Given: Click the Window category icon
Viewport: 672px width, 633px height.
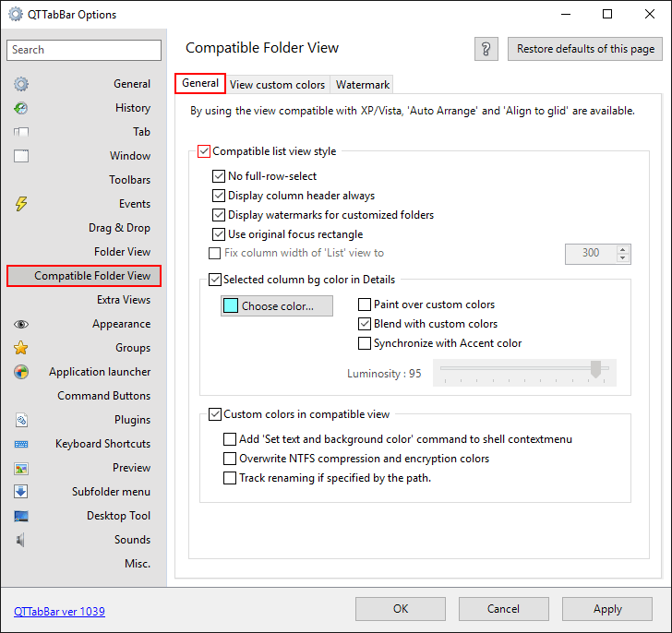Looking at the screenshot, I should 21,156.
